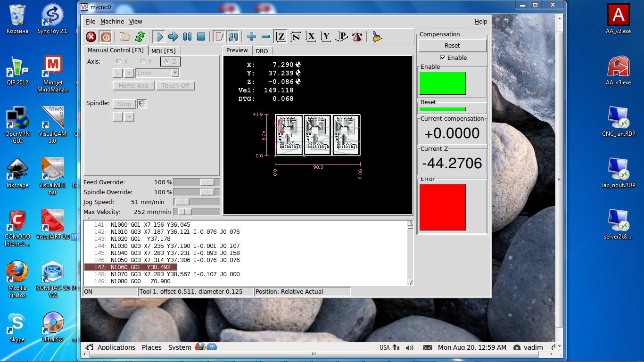Jog the axis negative with minus button

pos(118,73)
